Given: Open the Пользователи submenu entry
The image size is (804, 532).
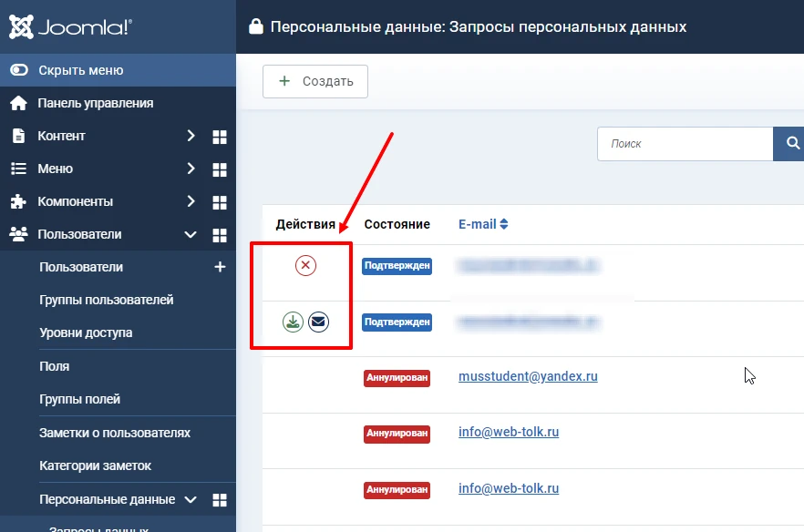Looking at the screenshot, I should [81, 267].
